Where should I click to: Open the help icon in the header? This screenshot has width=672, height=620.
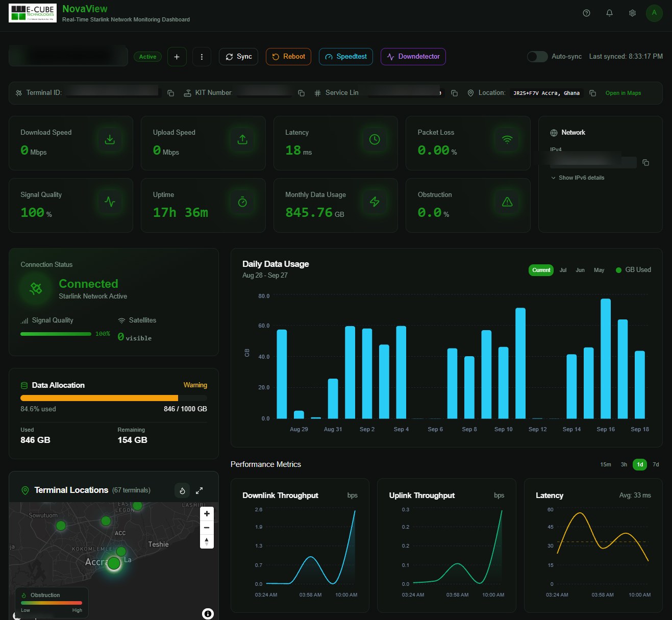coord(586,13)
